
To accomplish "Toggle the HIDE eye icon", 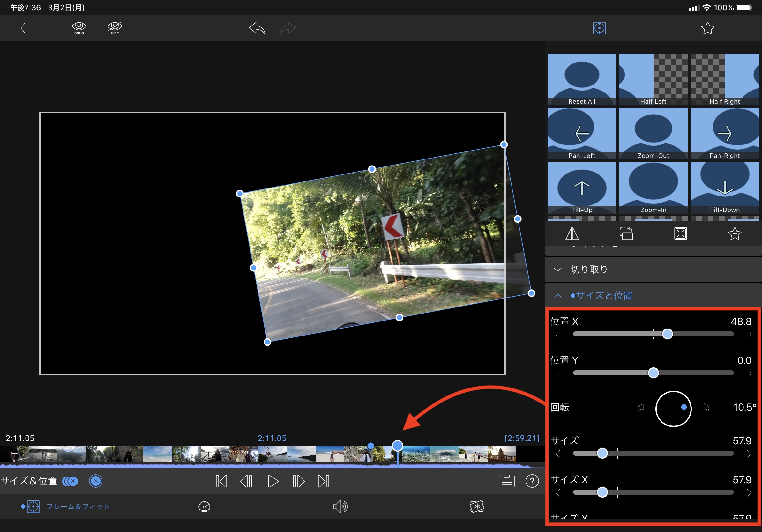I will coord(115,28).
